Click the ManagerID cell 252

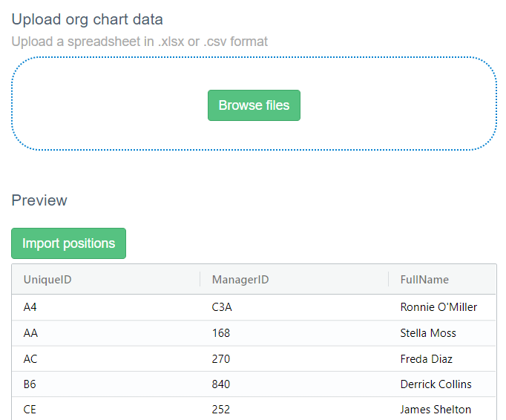221,410
